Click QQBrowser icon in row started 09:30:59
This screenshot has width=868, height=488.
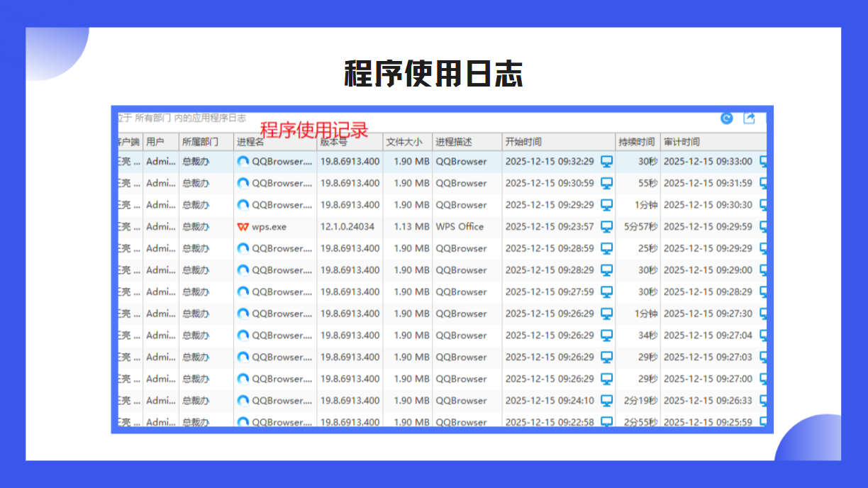tap(243, 183)
